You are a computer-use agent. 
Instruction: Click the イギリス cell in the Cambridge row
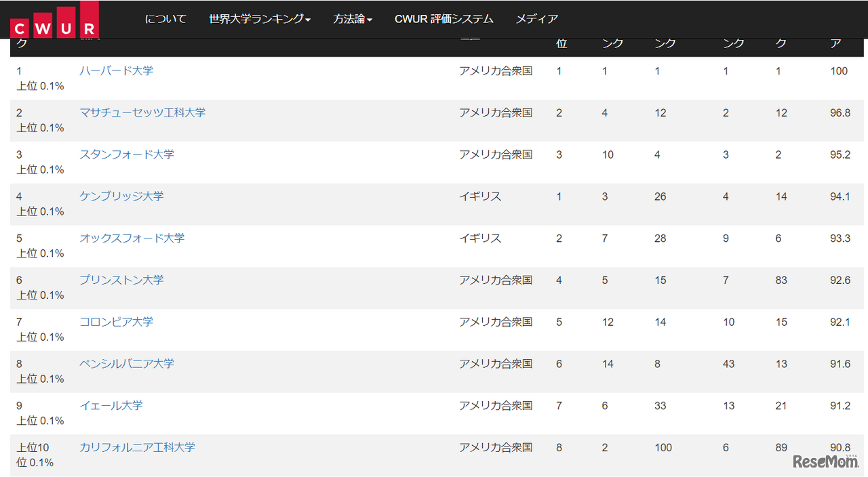coord(480,196)
